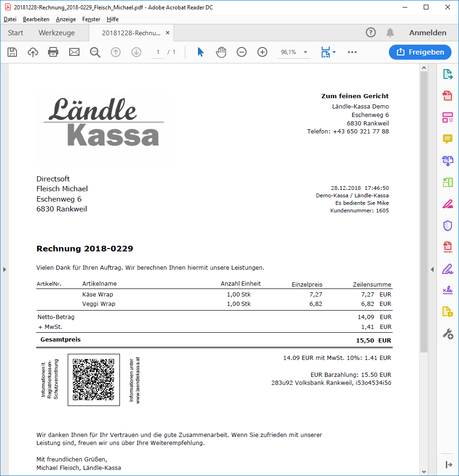The image size is (459, 476).
Task: Open the Fenster menu
Action: [91, 19]
